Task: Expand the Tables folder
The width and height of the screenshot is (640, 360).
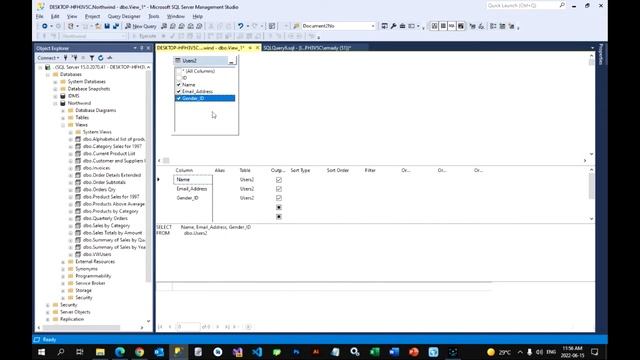Action: (63, 118)
